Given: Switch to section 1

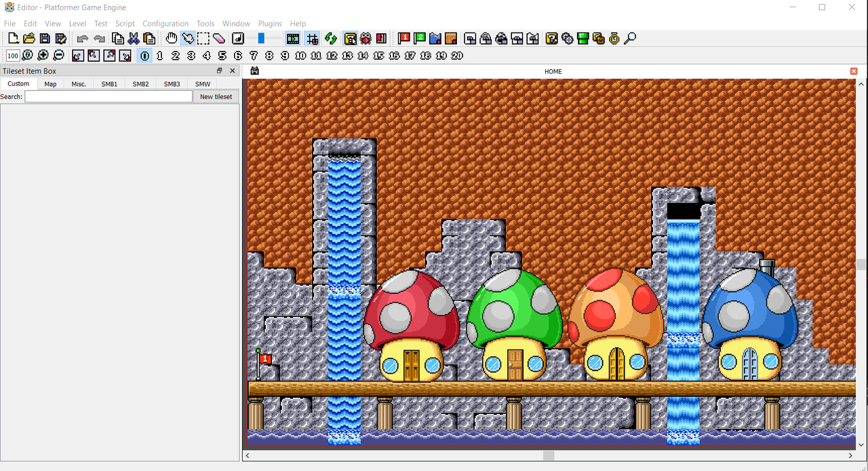Looking at the screenshot, I should [x=160, y=56].
